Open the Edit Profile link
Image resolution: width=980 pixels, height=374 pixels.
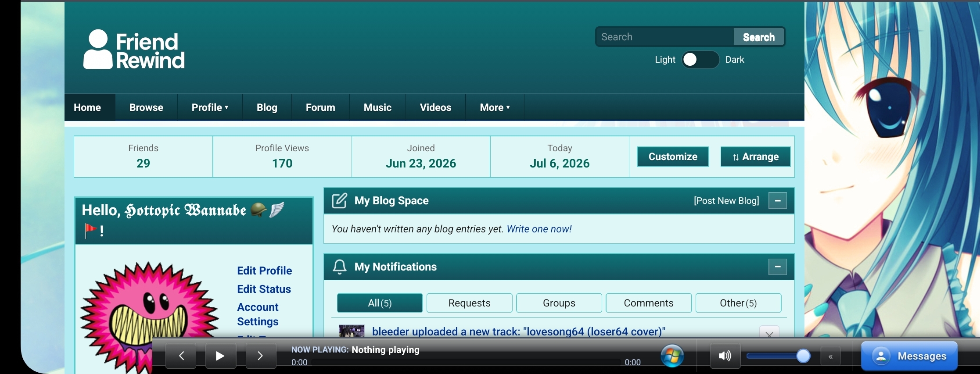click(264, 271)
